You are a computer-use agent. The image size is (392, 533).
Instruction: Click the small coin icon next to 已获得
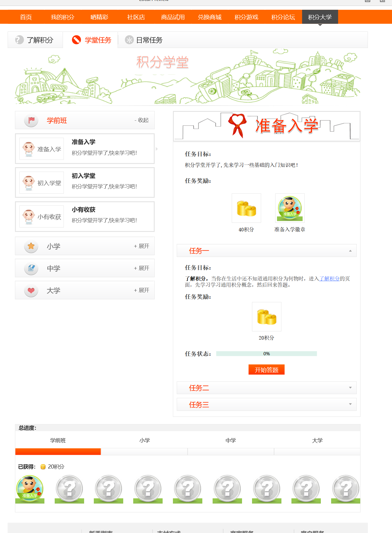pyautogui.click(x=43, y=467)
